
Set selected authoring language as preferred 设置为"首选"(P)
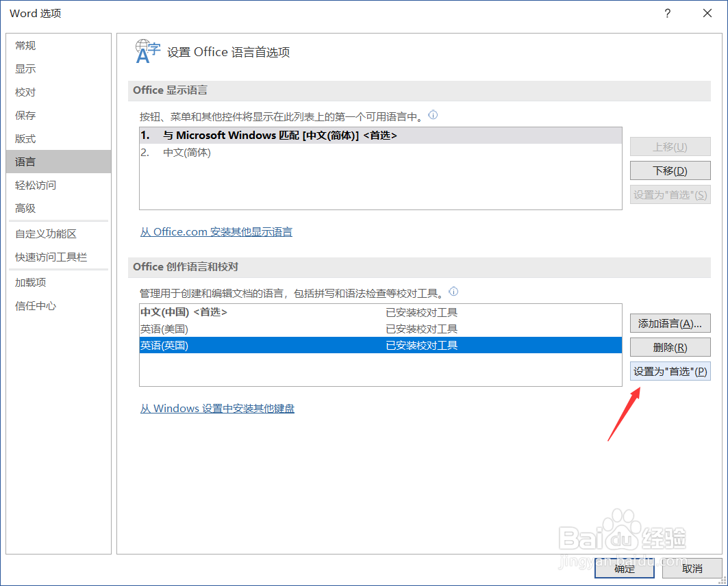670,371
